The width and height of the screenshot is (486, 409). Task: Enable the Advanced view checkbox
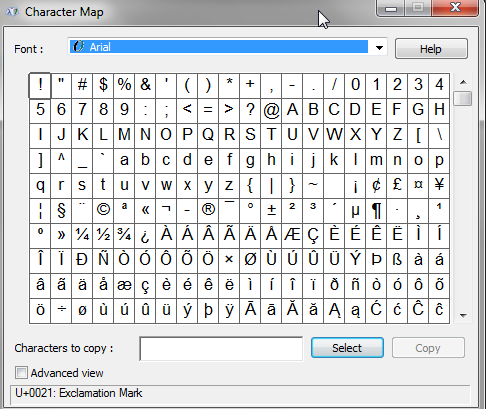pyautogui.click(x=21, y=373)
